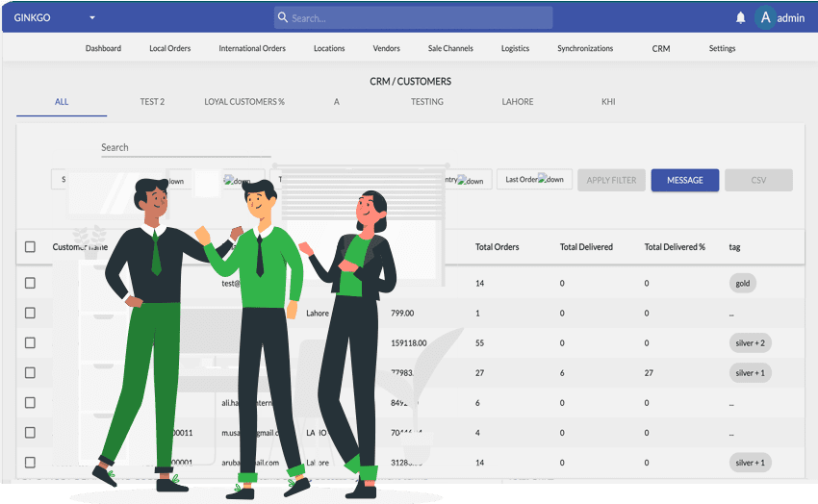Open the Sale Channels menu
818x504 pixels.
click(x=450, y=48)
